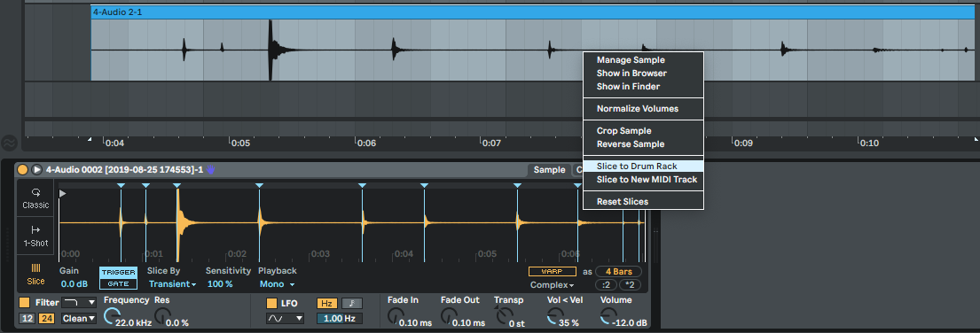Double the warp length with *2

point(630,285)
